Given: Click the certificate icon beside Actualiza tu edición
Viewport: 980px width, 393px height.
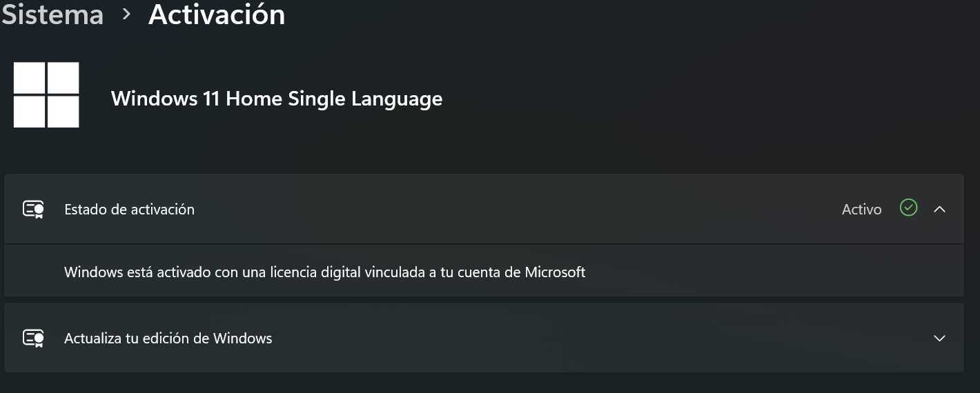Looking at the screenshot, I should 33,339.
